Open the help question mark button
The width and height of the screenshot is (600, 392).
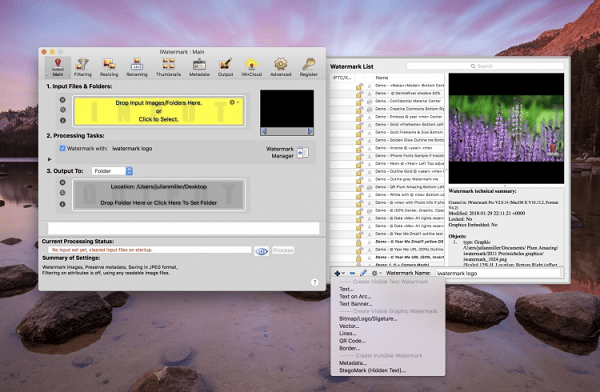315,282
